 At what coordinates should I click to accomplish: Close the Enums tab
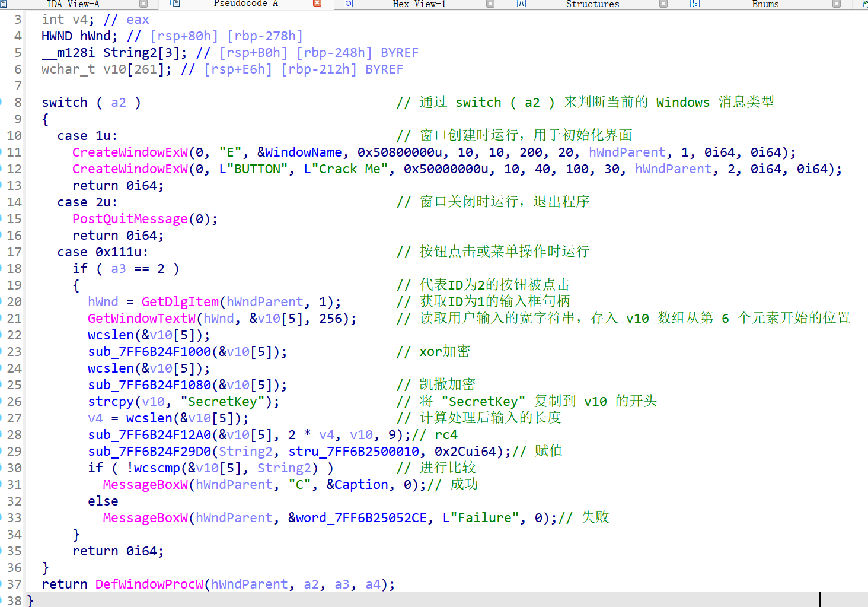[x=837, y=4]
